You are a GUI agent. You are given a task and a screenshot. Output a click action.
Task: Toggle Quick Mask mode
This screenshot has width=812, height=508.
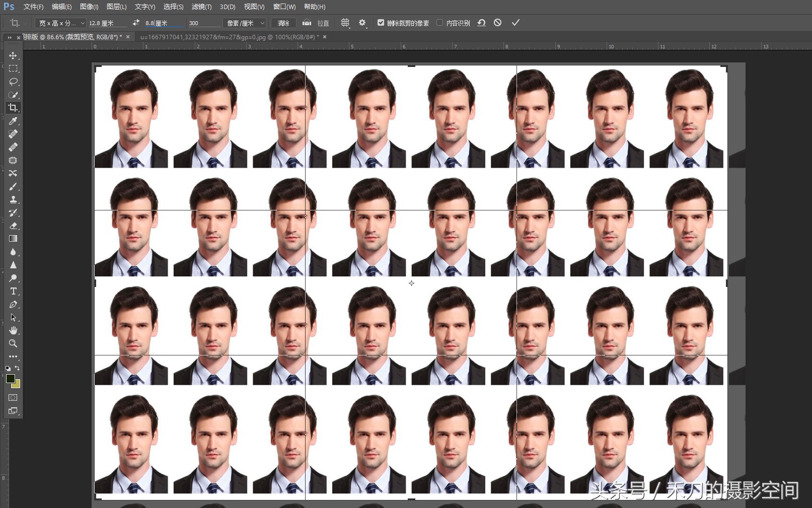coord(13,398)
